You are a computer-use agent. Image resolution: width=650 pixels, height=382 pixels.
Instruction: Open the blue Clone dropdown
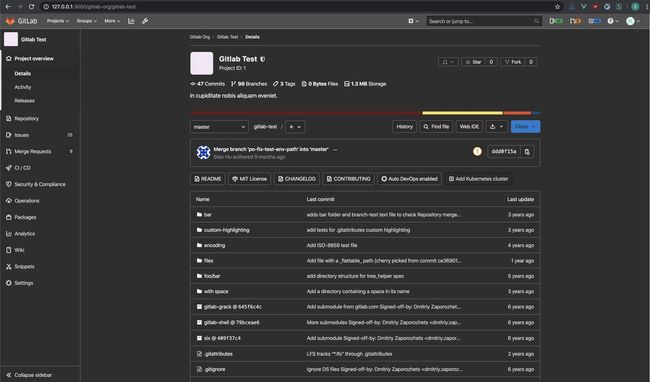[525, 127]
